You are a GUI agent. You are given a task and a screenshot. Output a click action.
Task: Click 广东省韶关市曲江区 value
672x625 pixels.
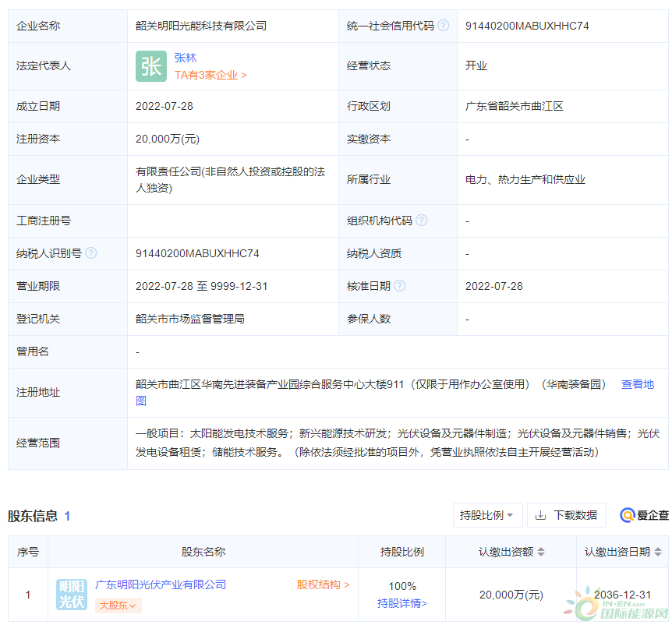point(515,106)
